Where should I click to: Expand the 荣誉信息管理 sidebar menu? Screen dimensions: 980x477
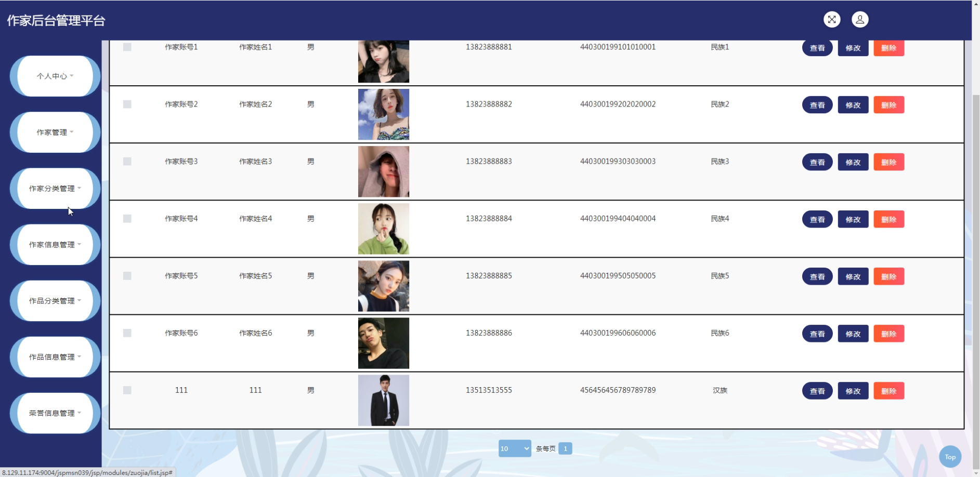click(x=55, y=413)
